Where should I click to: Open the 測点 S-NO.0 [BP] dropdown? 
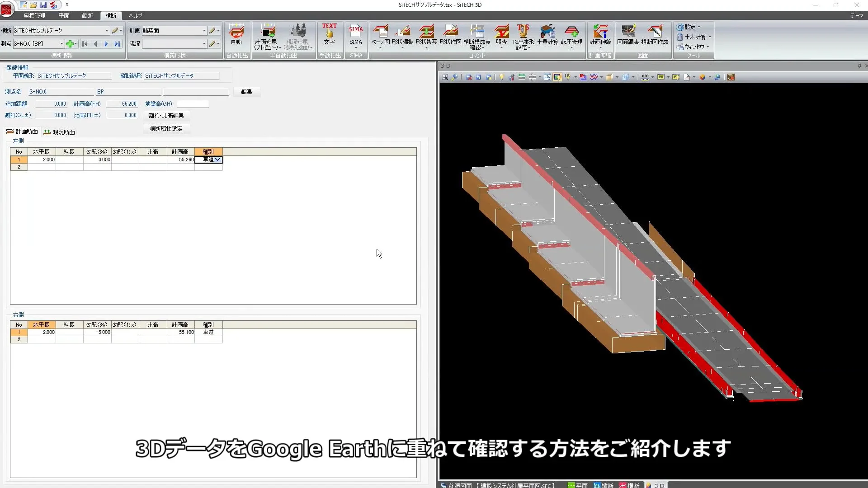point(61,44)
